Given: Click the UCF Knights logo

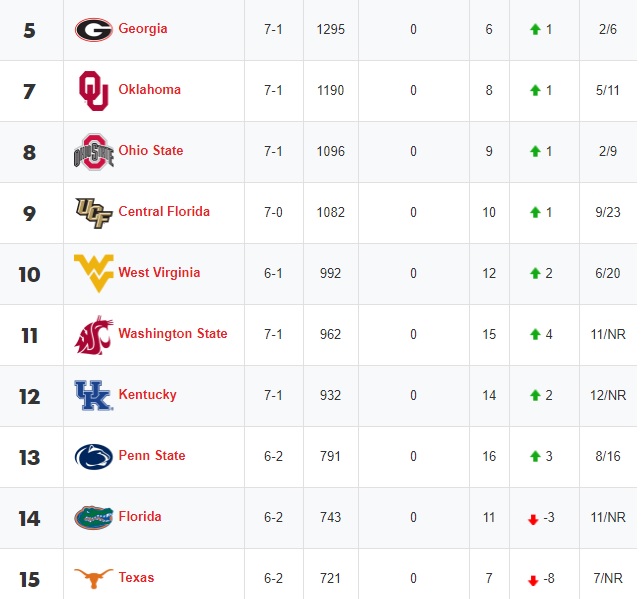Looking at the screenshot, I should (94, 213).
